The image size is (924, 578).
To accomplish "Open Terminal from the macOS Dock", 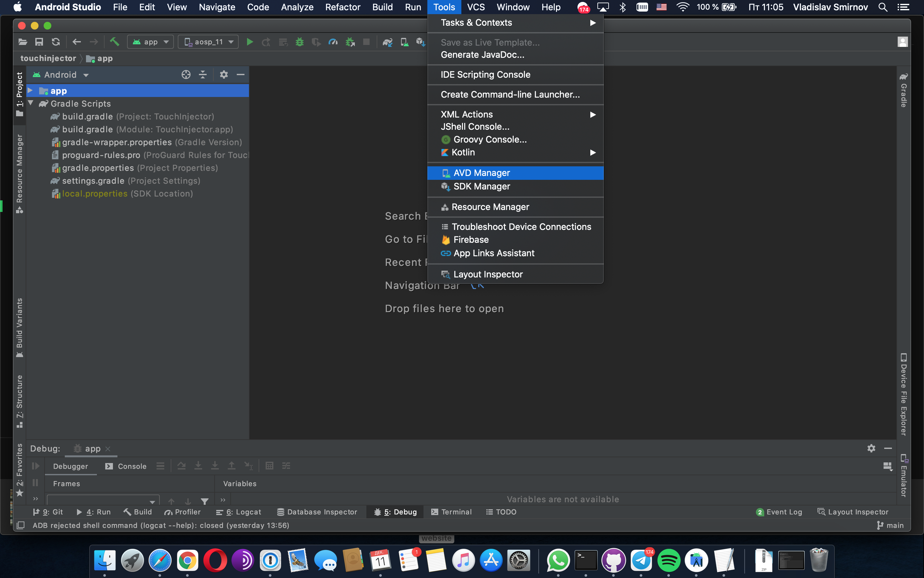I will tap(586, 560).
